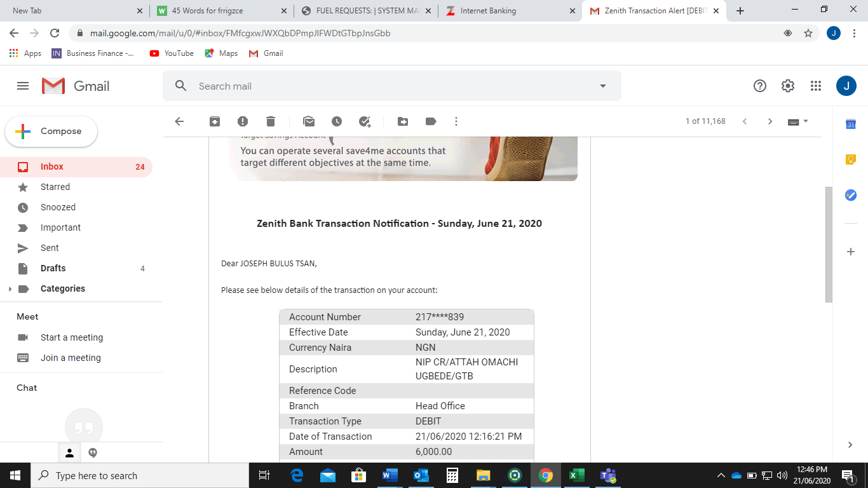This screenshot has height=488, width=868.
Task: Go back to inbox with the arrow
Action: (179, 121)
